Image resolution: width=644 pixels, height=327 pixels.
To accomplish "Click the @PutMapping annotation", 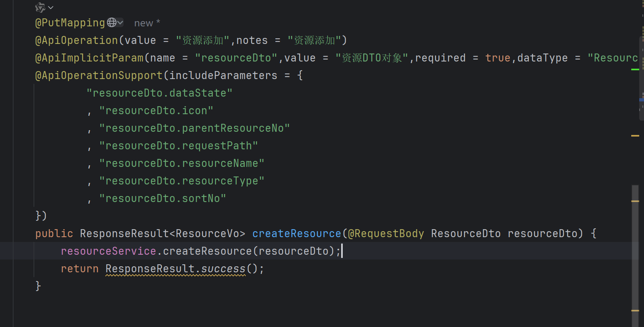I will point(70,23).
